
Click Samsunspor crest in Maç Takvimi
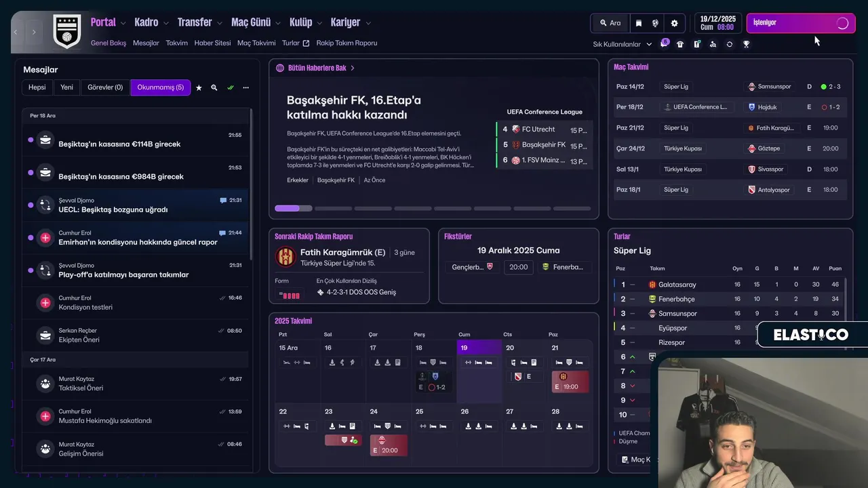click(x=751, y=87)
